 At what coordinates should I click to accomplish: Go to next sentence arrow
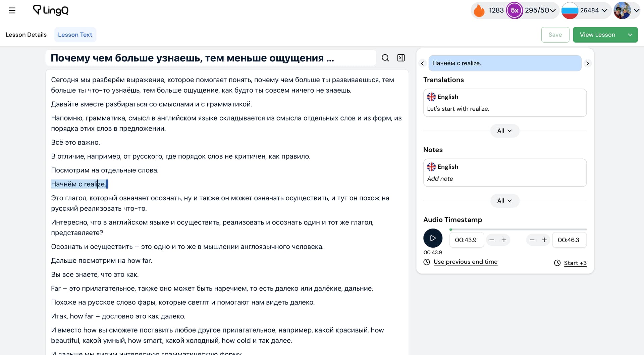click(x=587, y=63)
